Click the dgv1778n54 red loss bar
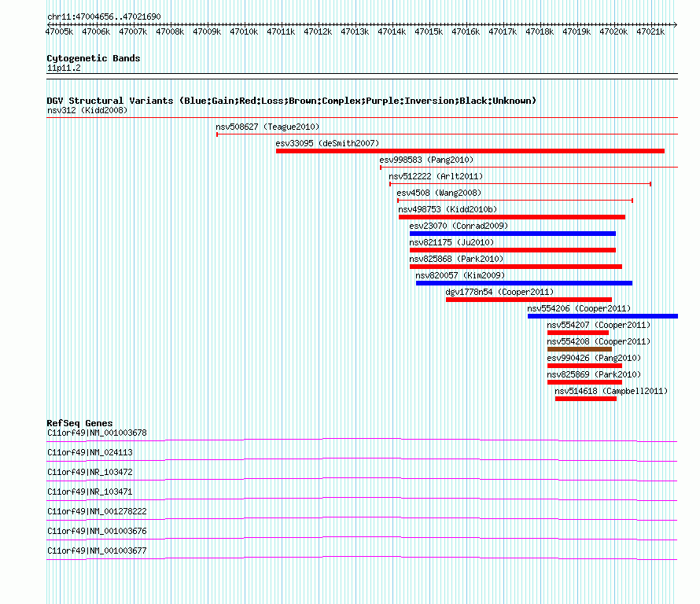The width and height of the screenshot is (700, 604). 529,300
